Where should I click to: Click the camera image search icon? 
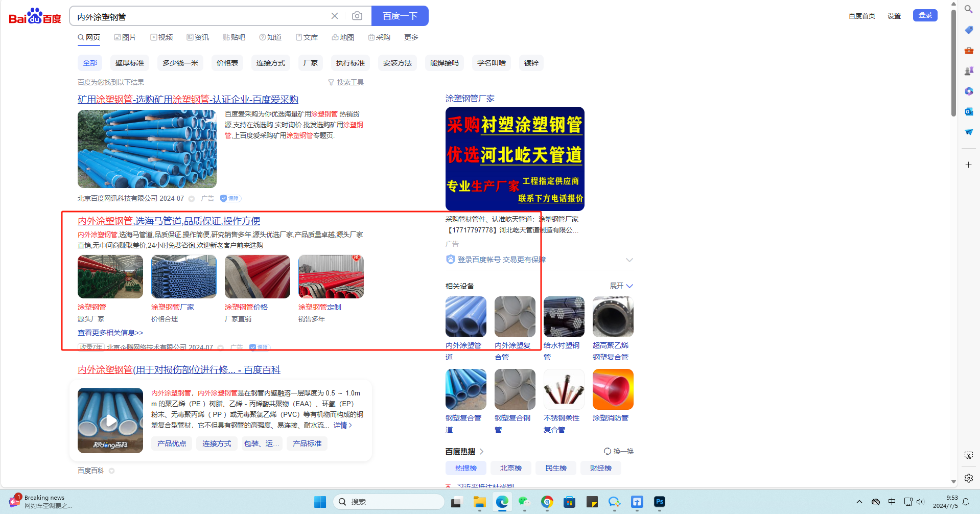coord(357,16)
